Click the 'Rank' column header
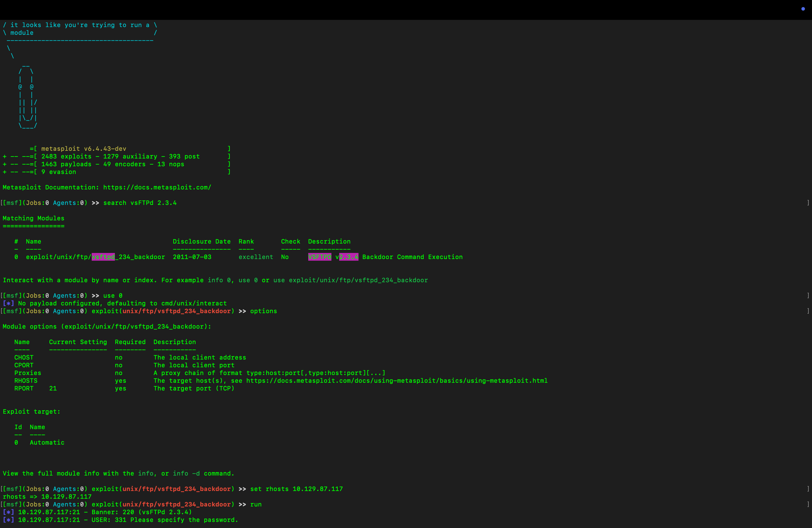Screen dimensions: 812x528 click(x=246, y=241)
